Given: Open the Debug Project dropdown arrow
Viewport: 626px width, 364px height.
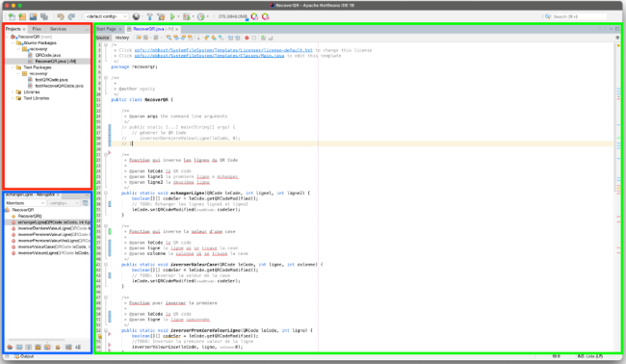Looking at the screenshot, I should click(x=193, y=16).
